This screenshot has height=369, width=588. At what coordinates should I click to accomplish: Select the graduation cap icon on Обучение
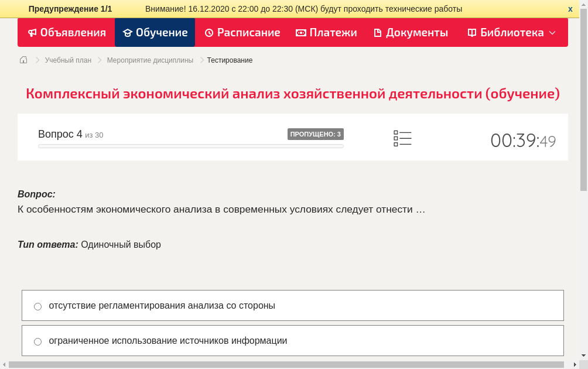pos(128,33)
